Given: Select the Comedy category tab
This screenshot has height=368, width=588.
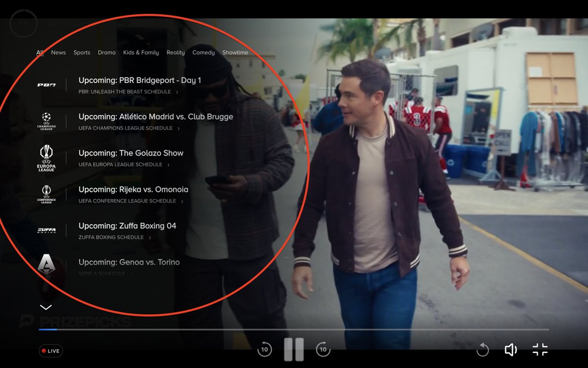Looking at the screenshot, I should 203,53.
